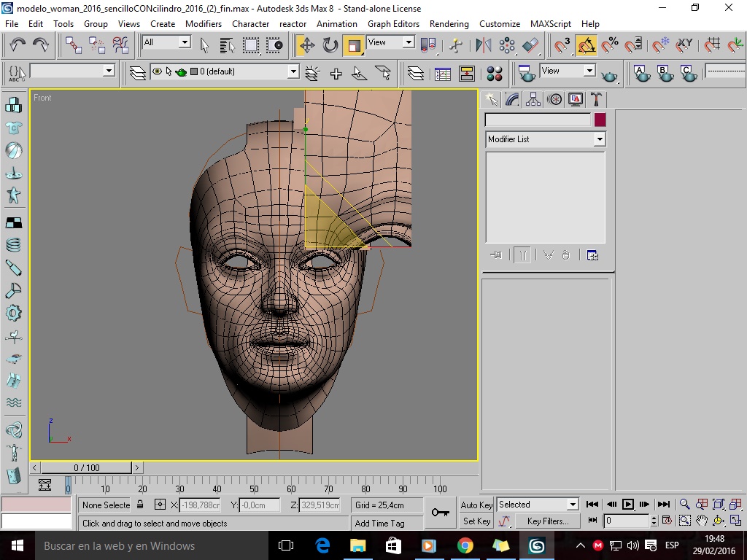The image size is (747, 560).
Task: Open the layer list dropdown showing 0 (default)
Action: click(x=293, y=72)
